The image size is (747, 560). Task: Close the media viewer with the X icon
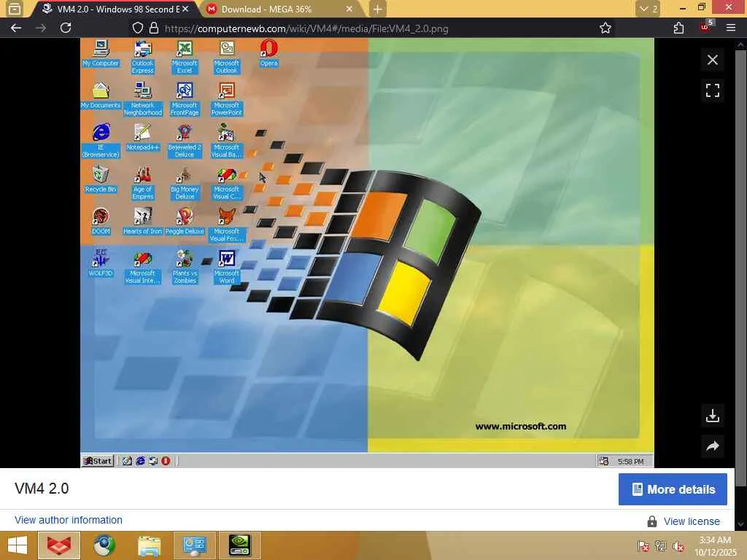[712, 60]
